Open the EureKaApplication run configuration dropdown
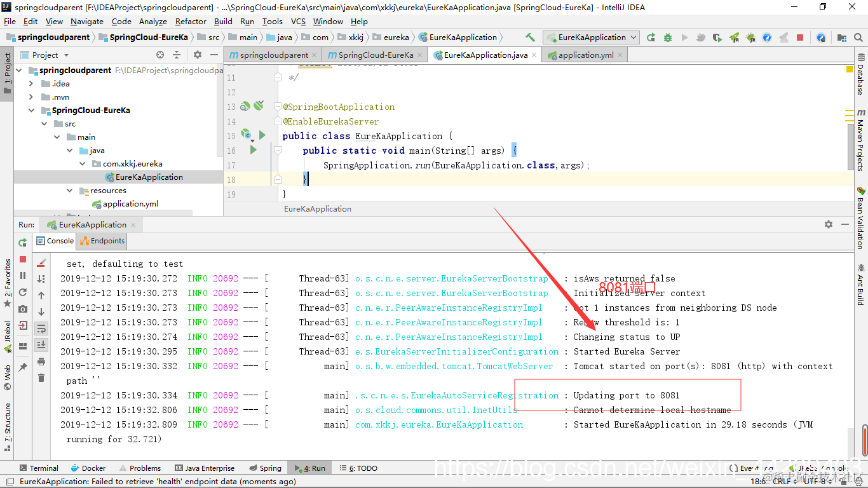This screenshot has height=488, width=868. [x=591, y=37]
